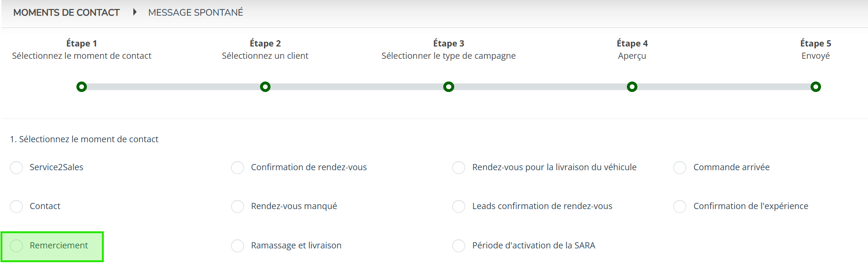Screen dimensions: 868x274
Task: Open the Moments de contact breadcrumb
Action: 66,12
